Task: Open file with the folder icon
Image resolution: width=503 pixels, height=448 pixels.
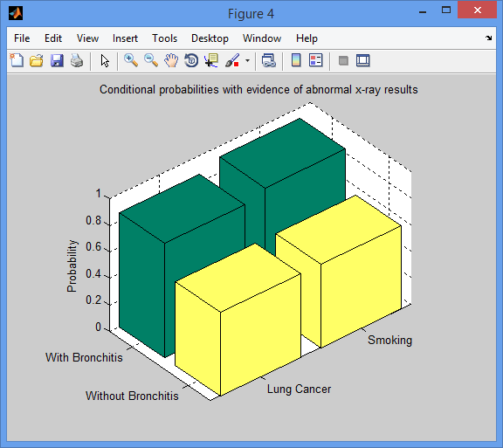Action: pyautogui.click(x=37, y=60)
